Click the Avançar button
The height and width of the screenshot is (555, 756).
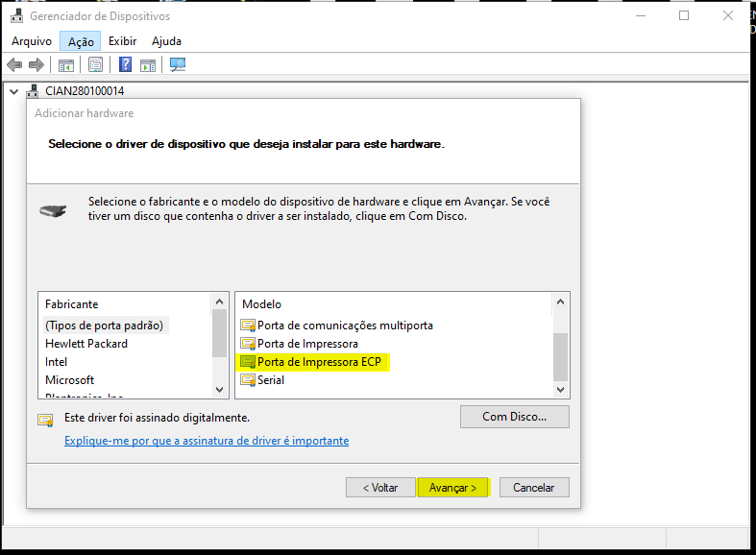tap(452, 488)
